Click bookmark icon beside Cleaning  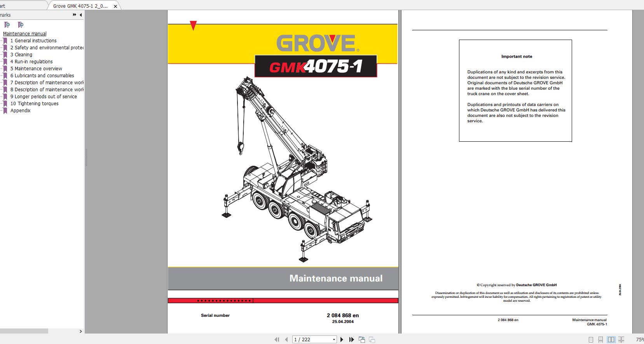pos(5,55)
